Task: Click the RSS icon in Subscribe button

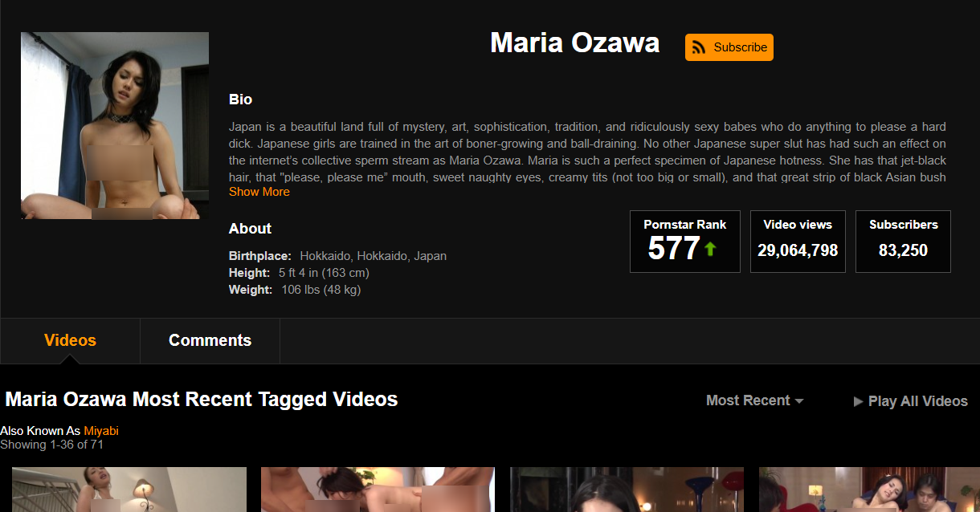Action: (699, 47)
